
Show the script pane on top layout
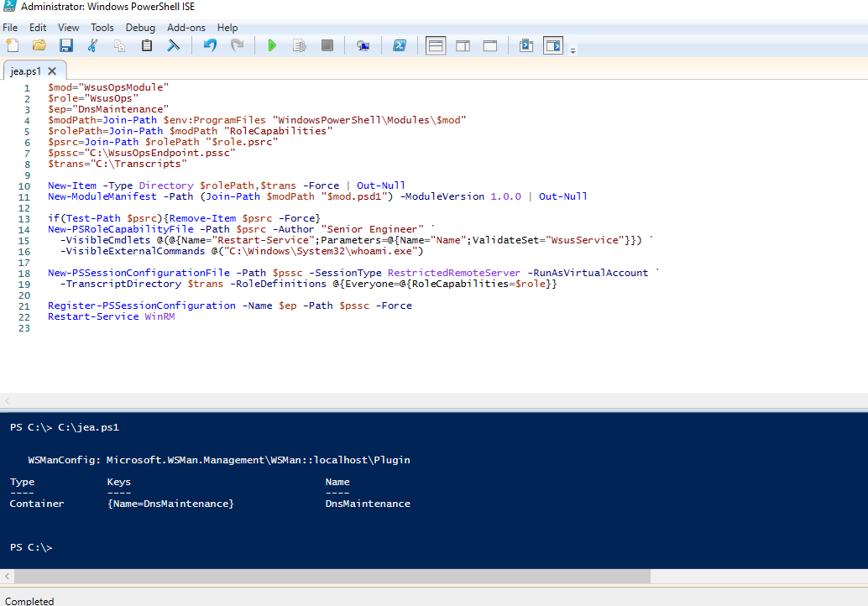[x=436, y=45]
